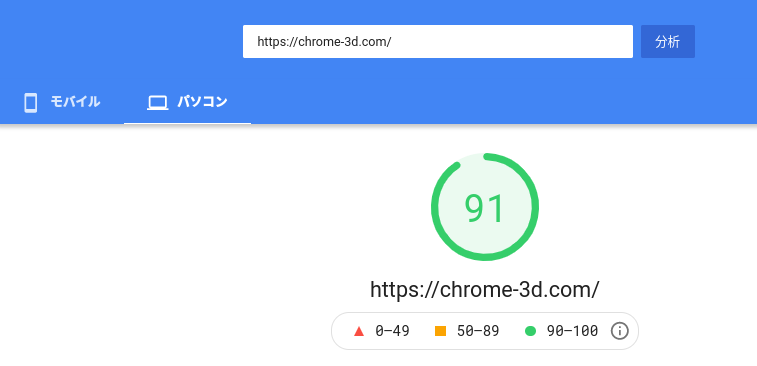The width and height of the screenshot is (757, 366).
Task: Click the white underline beneath パソコン tab
Action: click(187, 123)
